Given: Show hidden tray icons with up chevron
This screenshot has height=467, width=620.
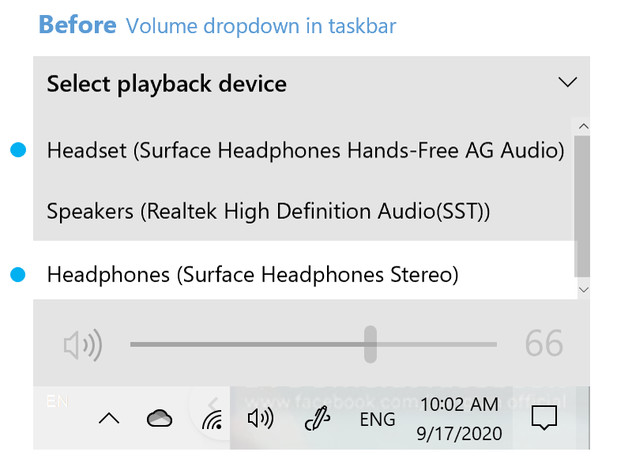Looking at the screenshot, I should point(108,420).
